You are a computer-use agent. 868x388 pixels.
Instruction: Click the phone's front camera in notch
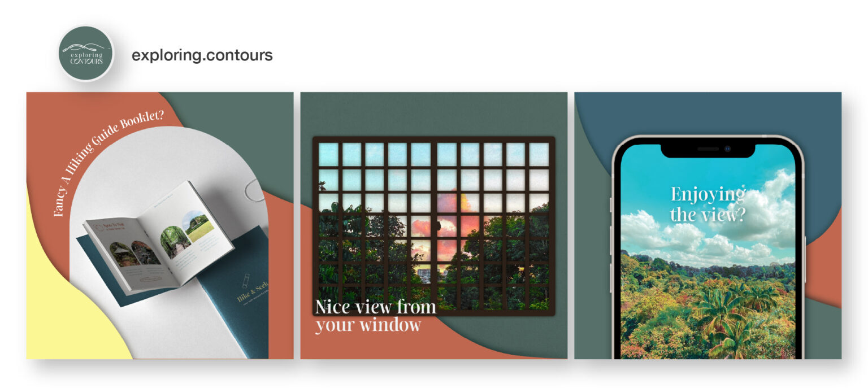point(728,149)
